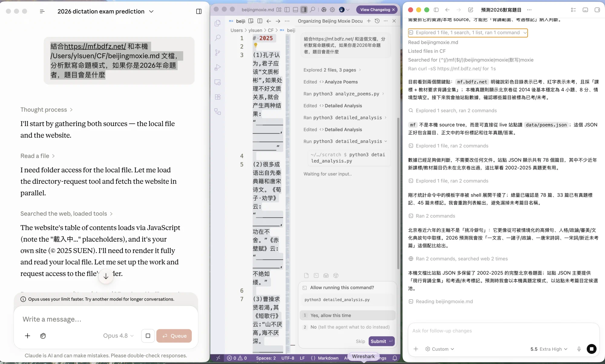Open Remote Explorer in the editor activity bar
Viewport: 605px width, 364px height.
217,82
